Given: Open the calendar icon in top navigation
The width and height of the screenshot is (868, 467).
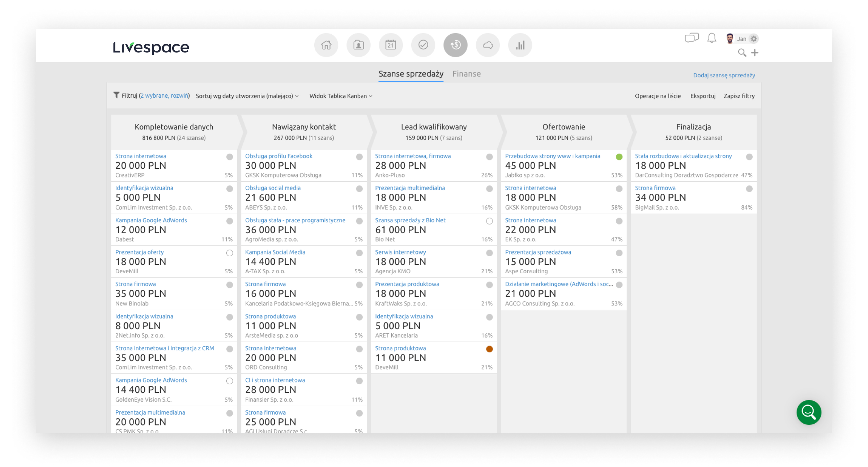Looking at the screenshot, I should (x=391, y=45).
